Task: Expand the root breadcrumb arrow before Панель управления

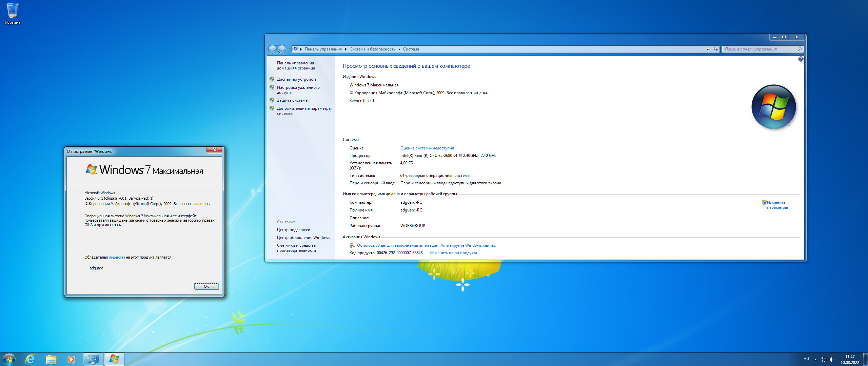Action: (x=301, y=49)
